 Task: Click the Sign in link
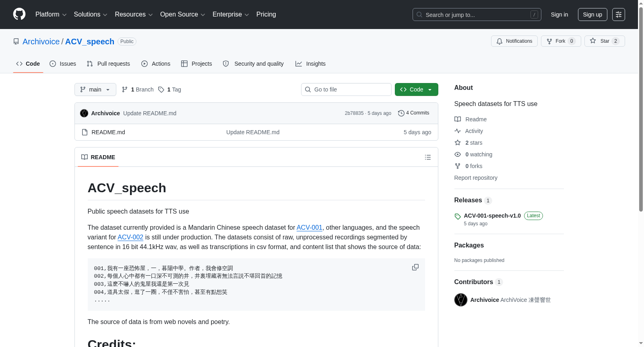[x=559, y=15]
